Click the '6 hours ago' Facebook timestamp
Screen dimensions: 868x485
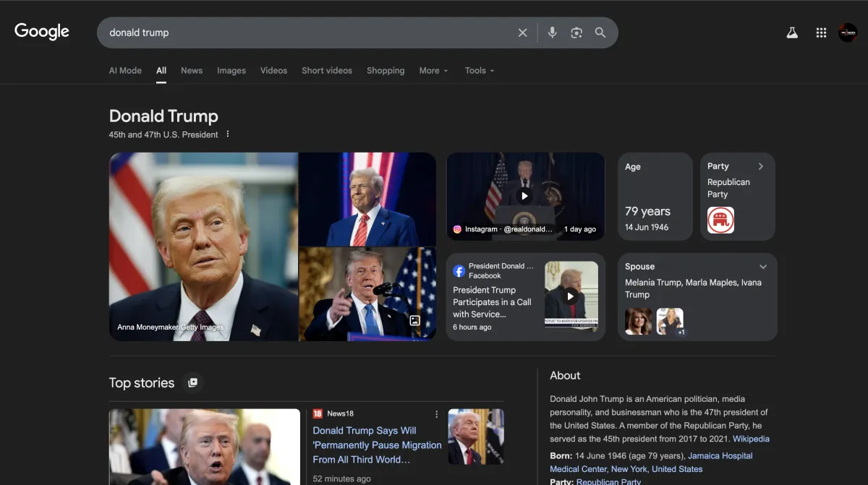coord(472,327)
